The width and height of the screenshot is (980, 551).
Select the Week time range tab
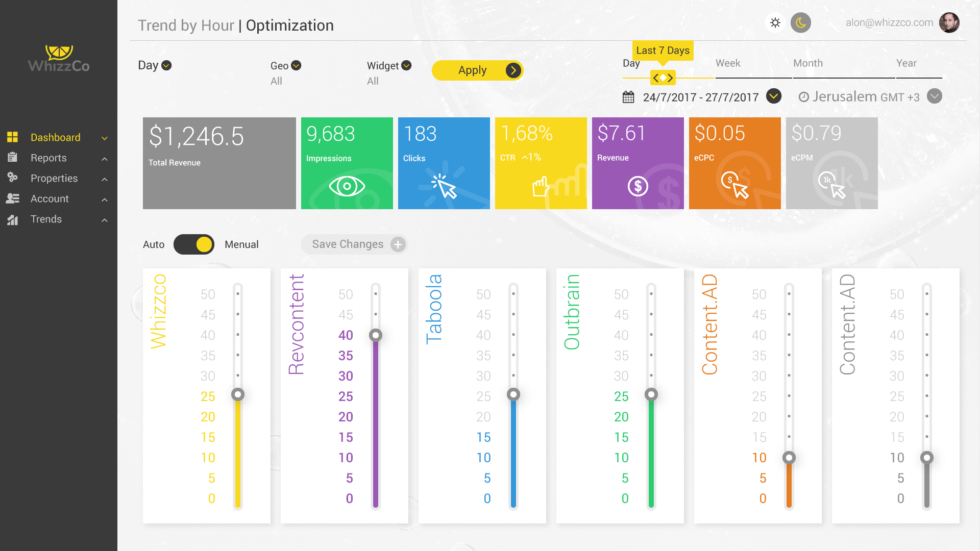point(728,63)
